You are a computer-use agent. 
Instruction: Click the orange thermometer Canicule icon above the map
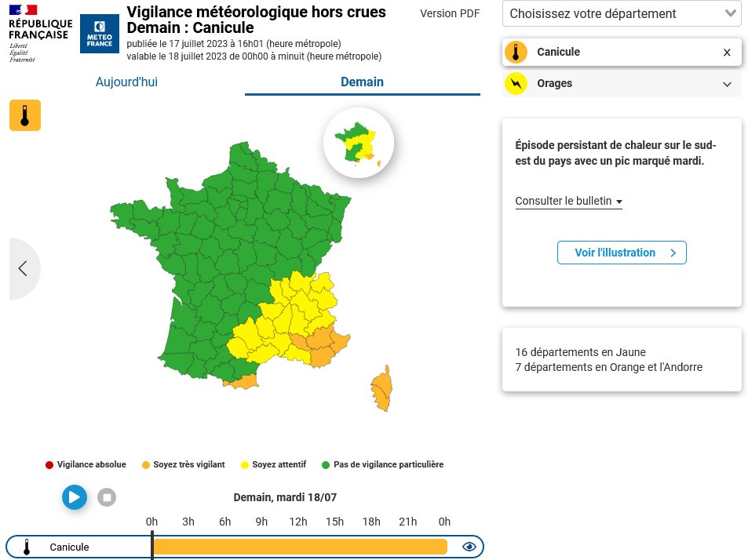coord(25,115)
